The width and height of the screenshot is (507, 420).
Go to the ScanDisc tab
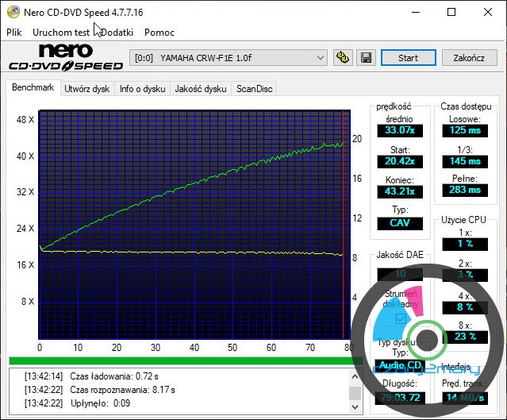(255, 89)
